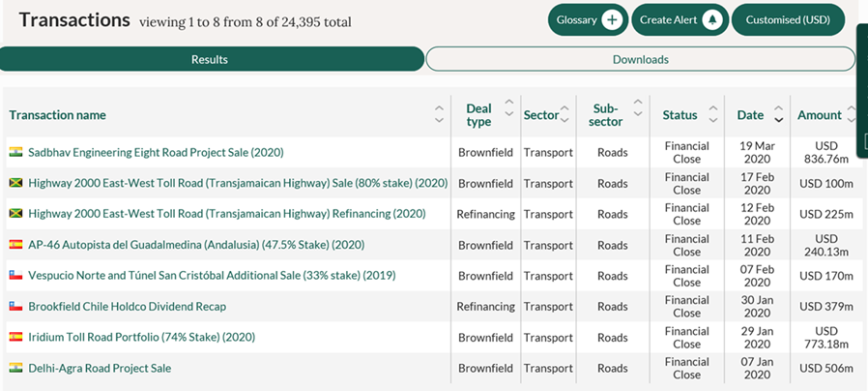Screen dimensions: 868x391
Task: Sort by Transaction name column arrows
Action: pyautogui.click(x=439, y=114)
